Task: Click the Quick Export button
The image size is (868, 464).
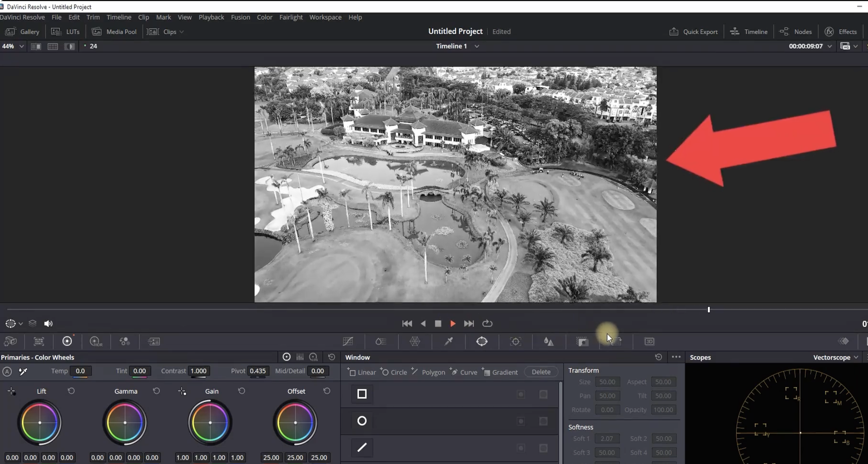Action: click(x=693, y=31)
